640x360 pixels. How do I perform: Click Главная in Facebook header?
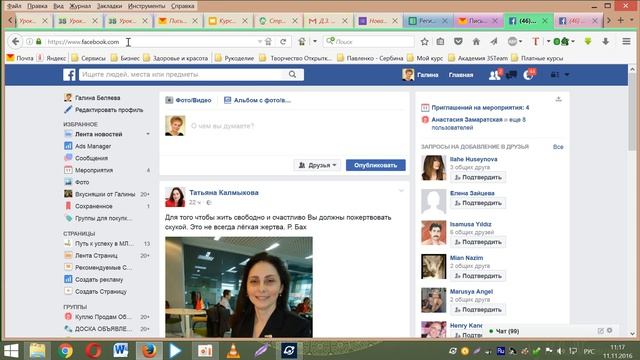pyautogui.click(x=461, y=75)
